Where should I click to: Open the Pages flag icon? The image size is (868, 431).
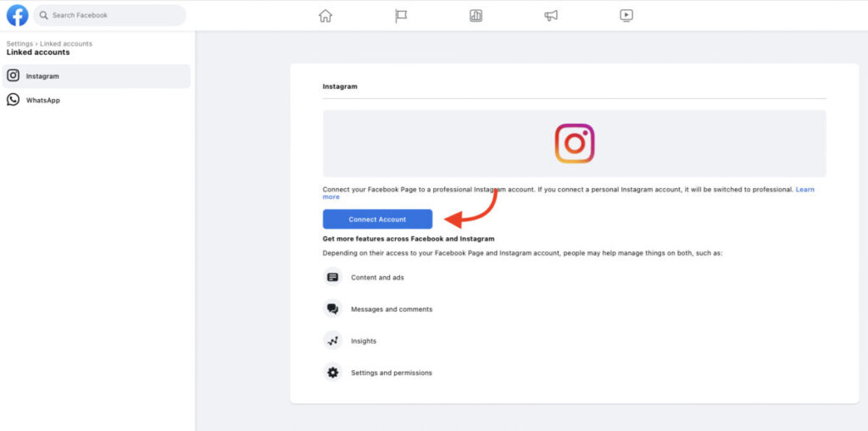(401, 16)
